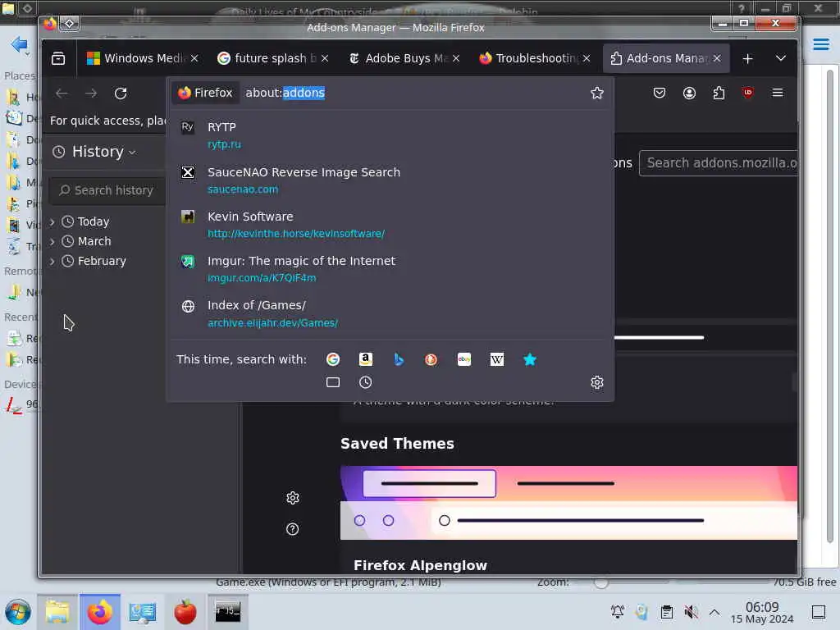This screenshot has width=840, height=630.
Task: Open the clipboard tray icon
Action: coord(666,612)
